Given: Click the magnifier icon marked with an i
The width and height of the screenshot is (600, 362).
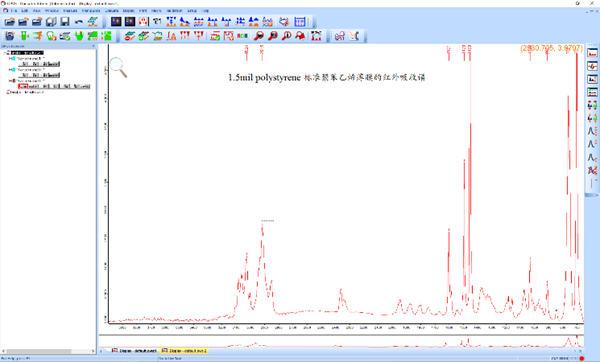Looking at the screenshot, I should [286, 36].
